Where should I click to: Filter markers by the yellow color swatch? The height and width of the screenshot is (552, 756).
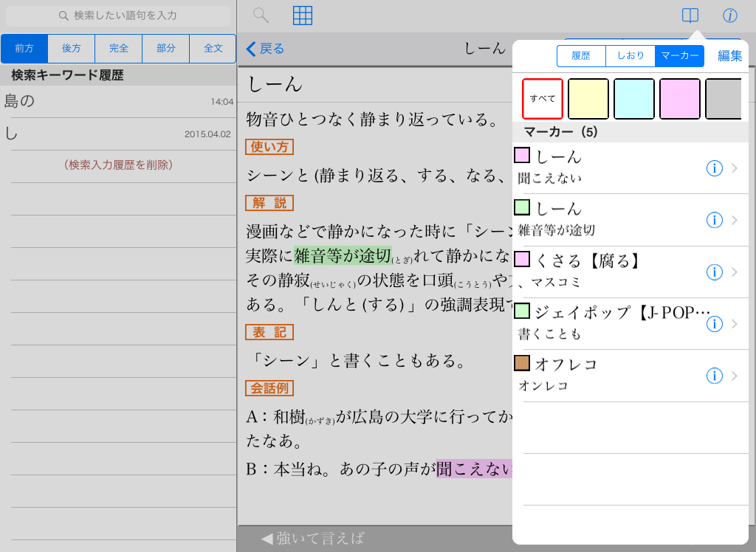[x=588, y=99]
